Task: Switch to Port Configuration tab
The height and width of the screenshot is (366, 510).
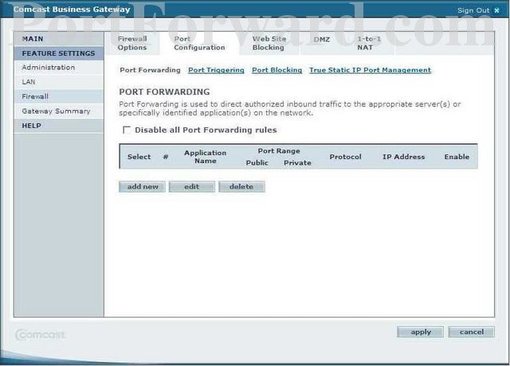Action: pyautogui.click(x=199, y=43)
